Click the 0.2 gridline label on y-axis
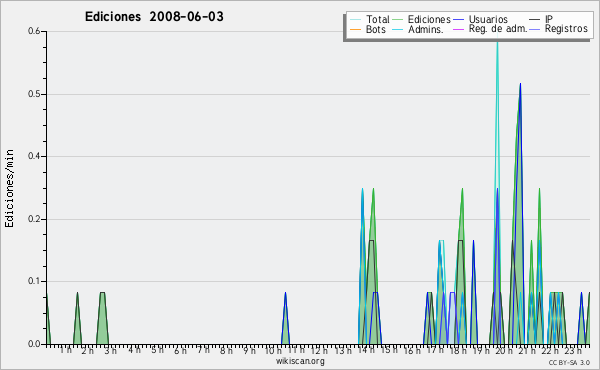Image resolution: width=600 pixels, height=370 pixels. coord(34,219)
